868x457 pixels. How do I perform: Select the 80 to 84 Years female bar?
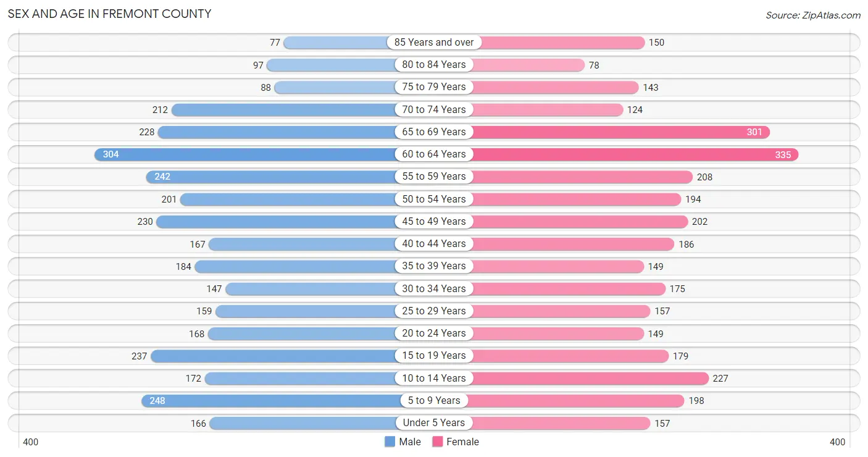(x=528, y=65)
